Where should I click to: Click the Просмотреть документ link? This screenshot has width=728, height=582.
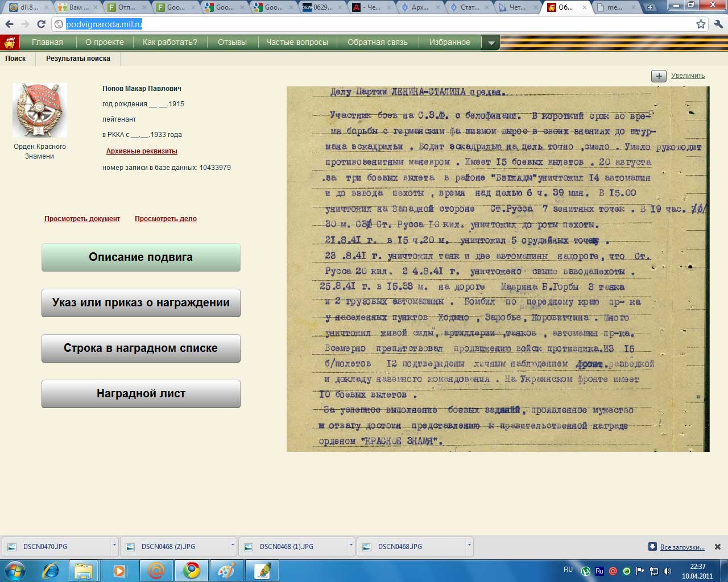(82, 219)
